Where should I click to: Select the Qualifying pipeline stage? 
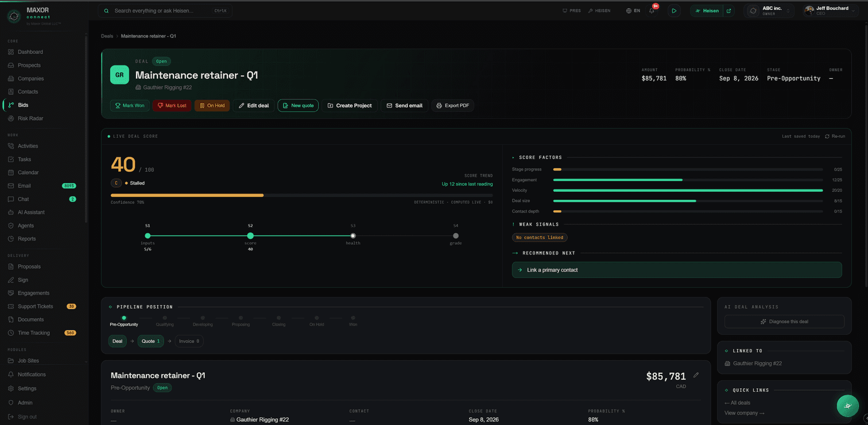pos(165,321)
